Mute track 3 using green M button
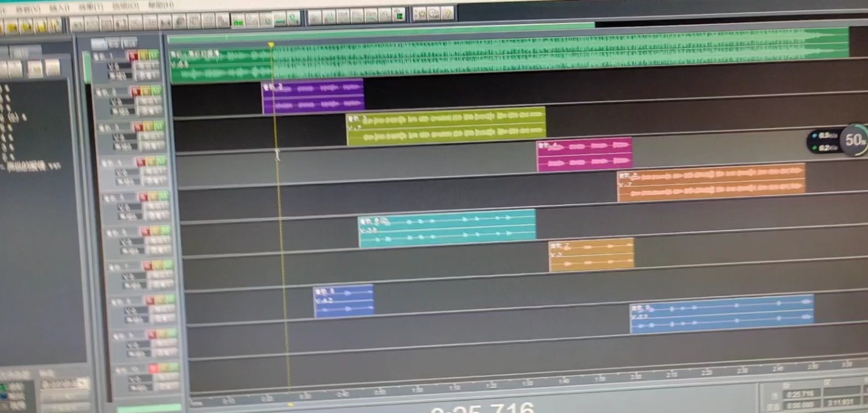 click(160, 126)
